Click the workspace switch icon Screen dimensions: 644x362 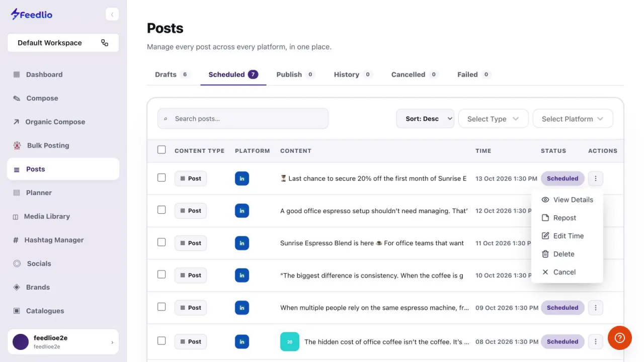[105, 43]
